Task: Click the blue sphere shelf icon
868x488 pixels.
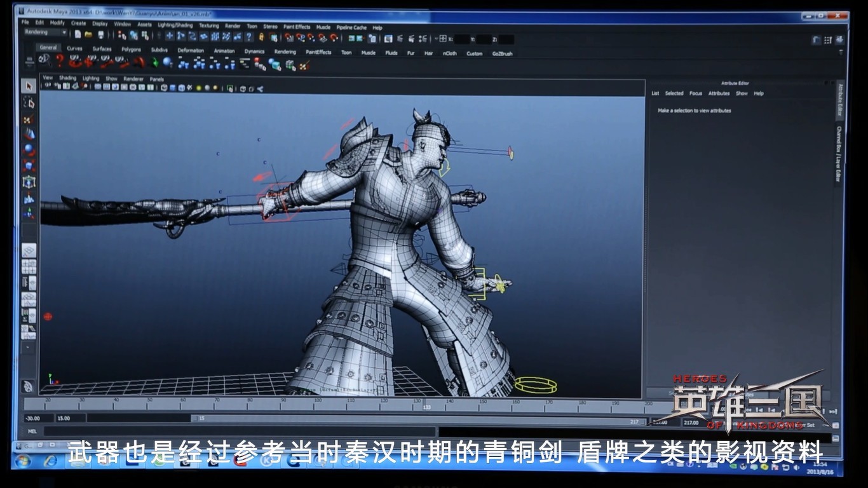Action: [167, 63]
